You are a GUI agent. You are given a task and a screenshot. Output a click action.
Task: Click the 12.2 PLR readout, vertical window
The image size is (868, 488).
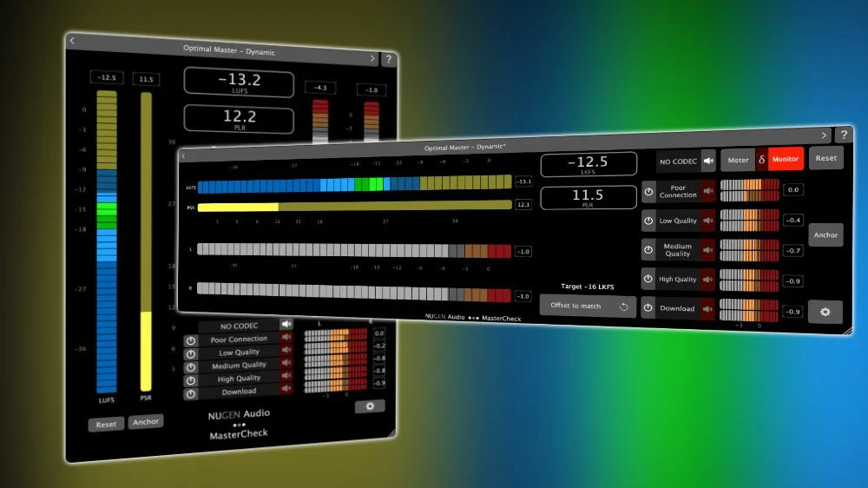point(239,119)
